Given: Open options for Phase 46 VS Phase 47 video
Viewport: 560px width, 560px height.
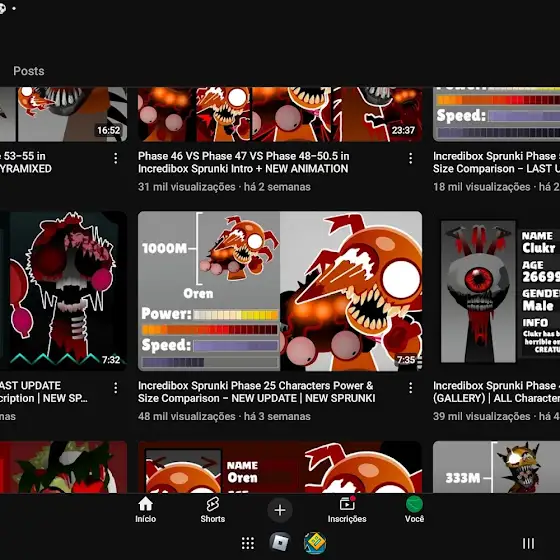Looking at the screenshot, I should pyautogui.click(x=411, y=158).
